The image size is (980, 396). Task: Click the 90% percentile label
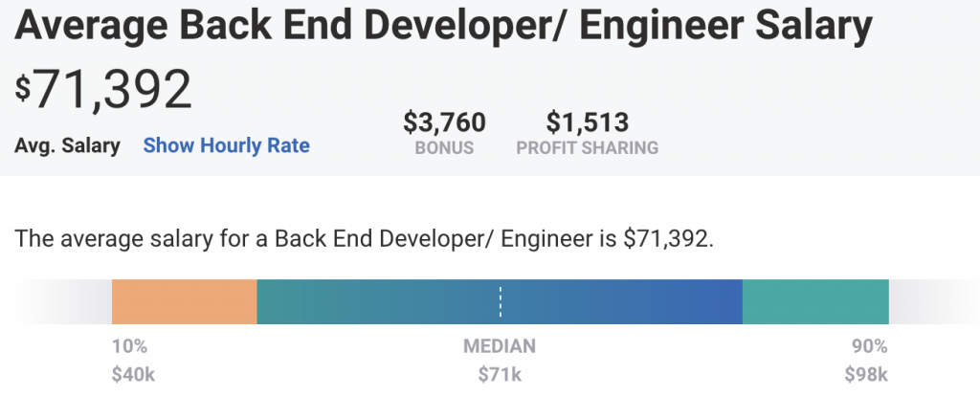(870, 346)
